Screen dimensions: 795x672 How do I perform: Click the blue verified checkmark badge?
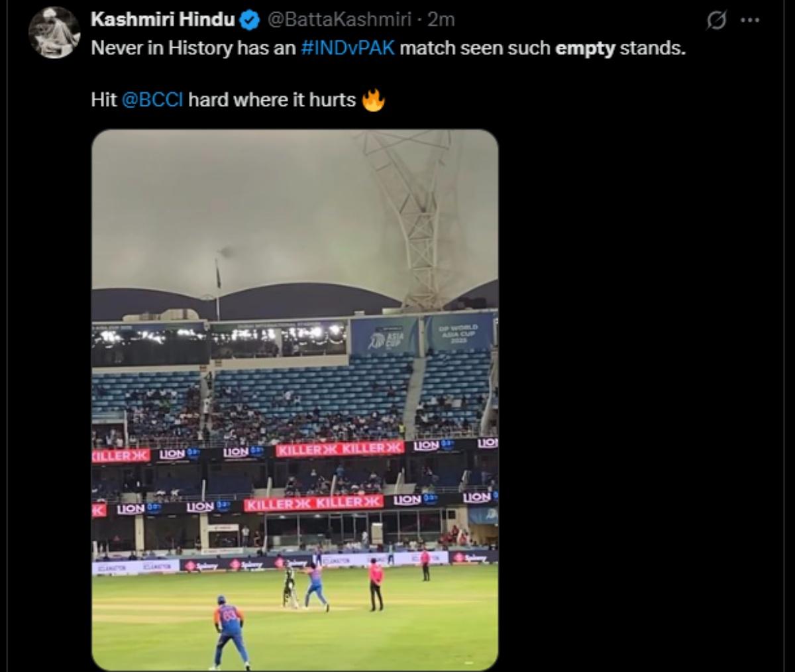[247, 20]
